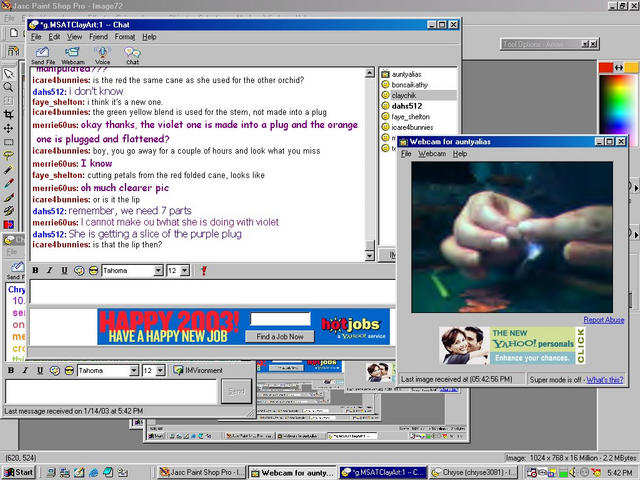Click the red foreground color swatch
The width and height of the screenshot is (640, 480).
tap(606, 67)
